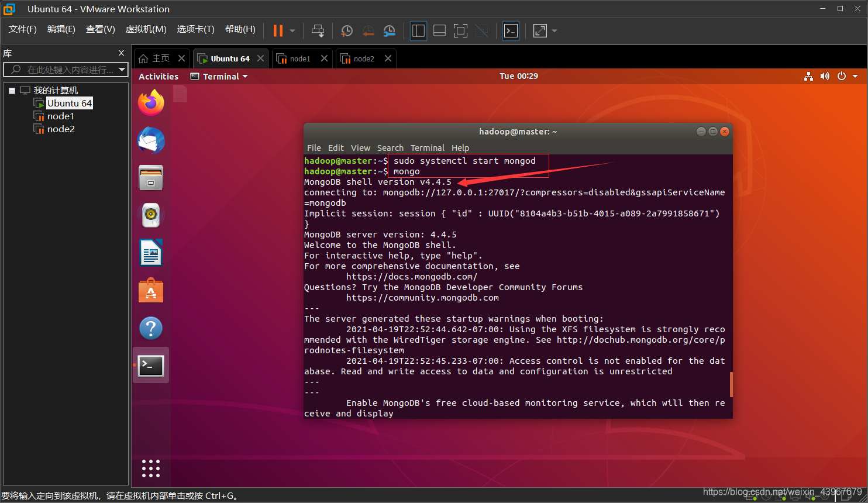Open the 查看(V) menu
This screenshot has height=503, width=868.
(x=101, y=29)
